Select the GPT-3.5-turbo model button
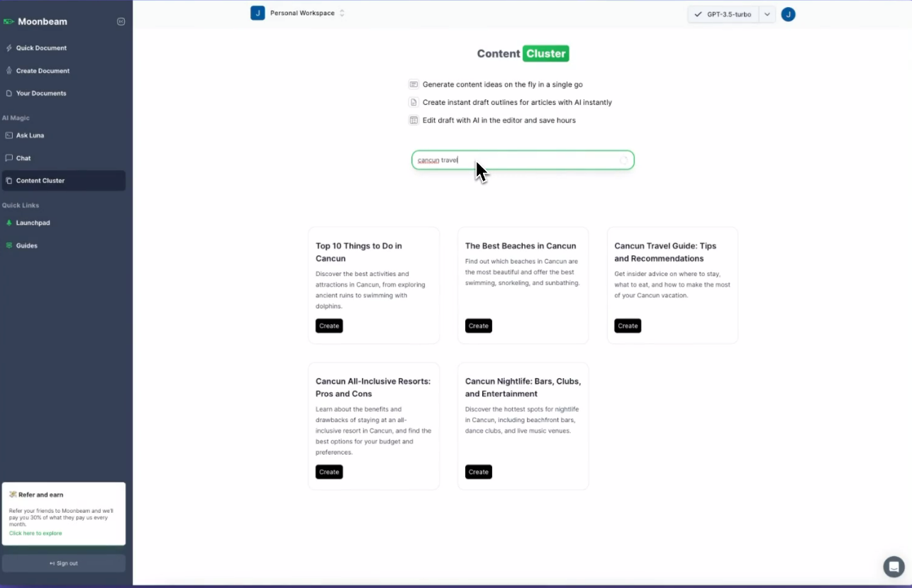Viewport: 912px width, 588px height. (x=723, y=14)
